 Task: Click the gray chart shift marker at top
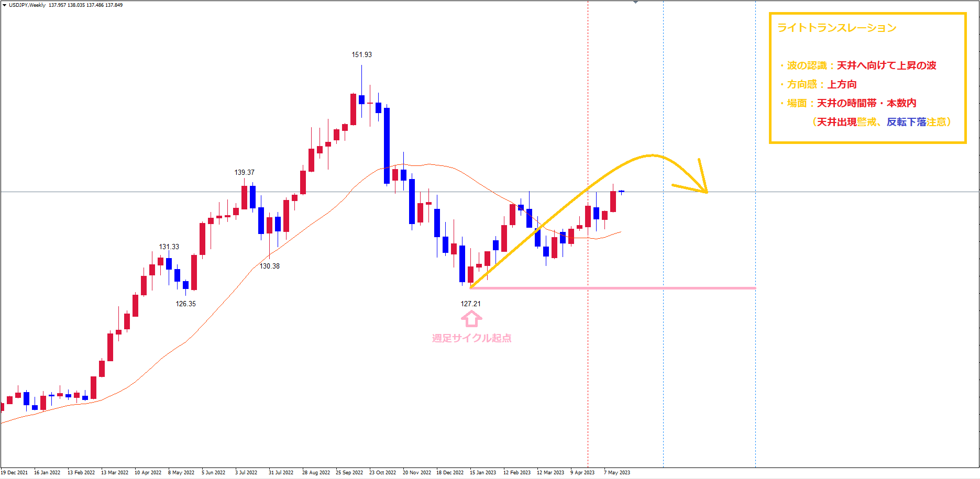(635, 3)
